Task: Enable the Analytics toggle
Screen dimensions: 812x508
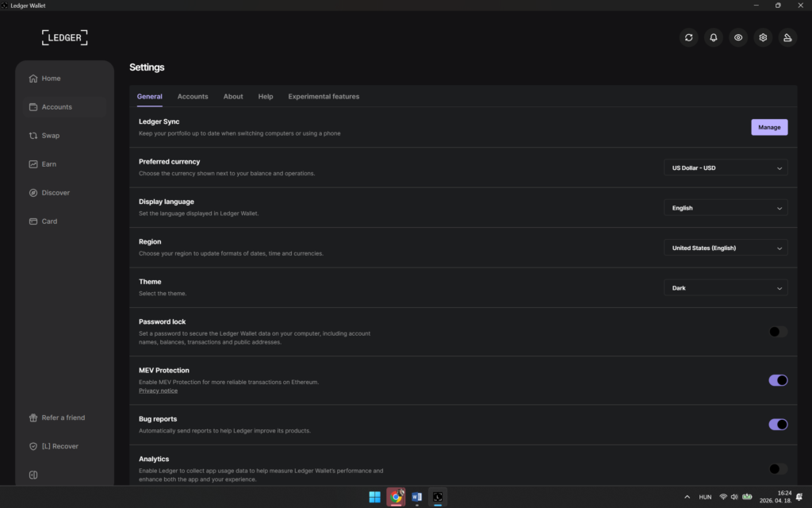Action: [x=778, y=468]
